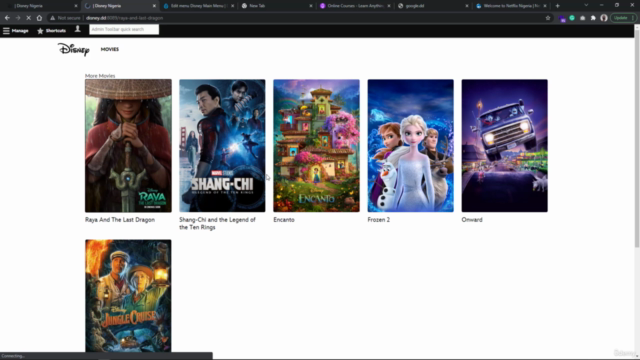Open the MOVIES menu link
640x360 pixels.
click(110, 49)
